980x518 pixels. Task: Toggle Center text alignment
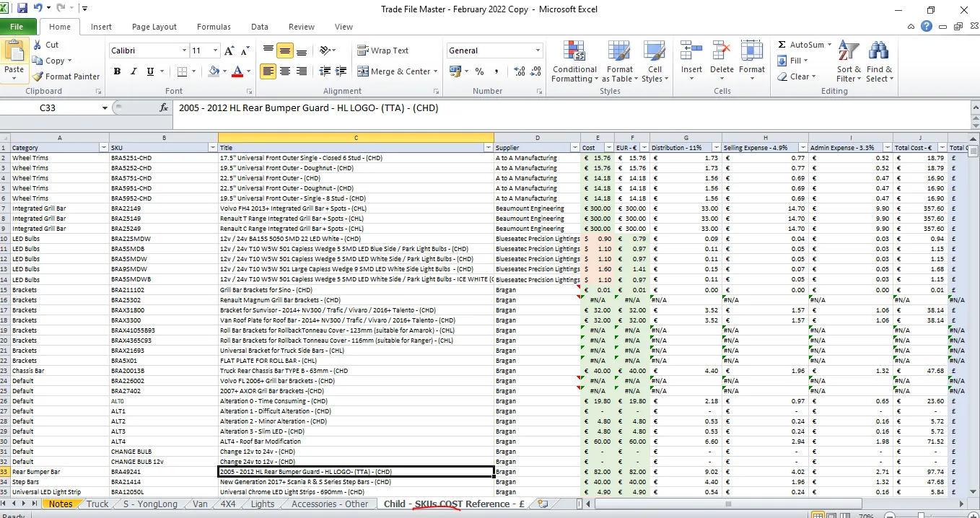click(x=285, y=71)
